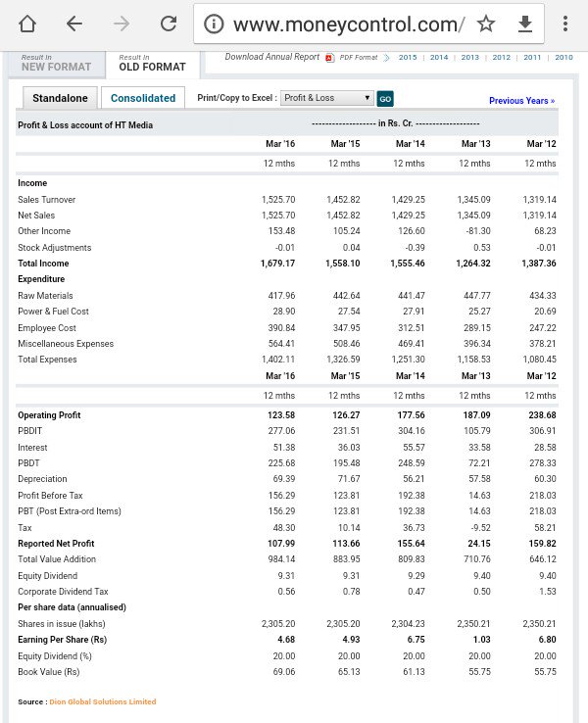The width and height of the screenshot is (588, 723).
Task: Click the Download Annual Report text
Action: [272, 57]
